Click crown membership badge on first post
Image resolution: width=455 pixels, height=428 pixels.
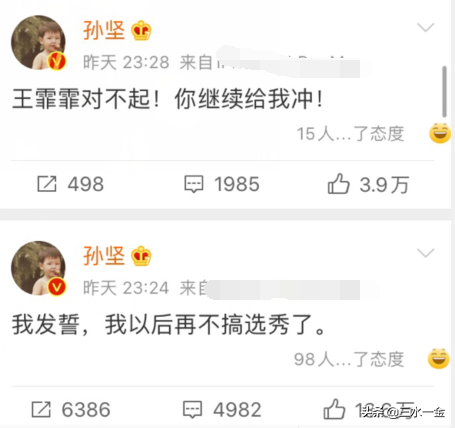[141, 30]
